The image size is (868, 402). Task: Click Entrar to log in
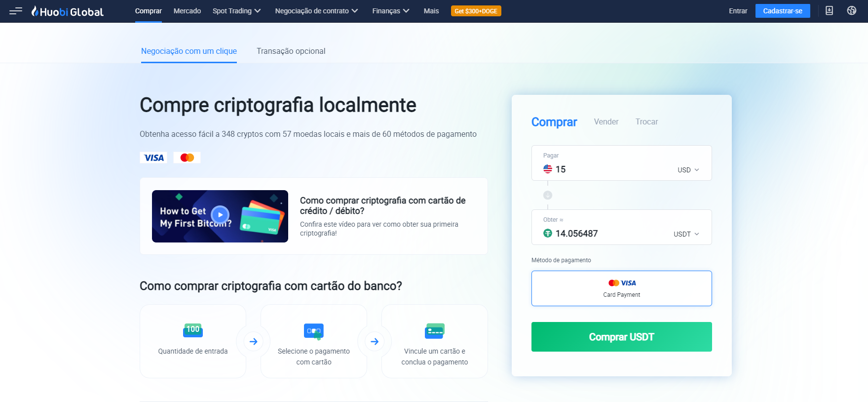pos(738,11)
